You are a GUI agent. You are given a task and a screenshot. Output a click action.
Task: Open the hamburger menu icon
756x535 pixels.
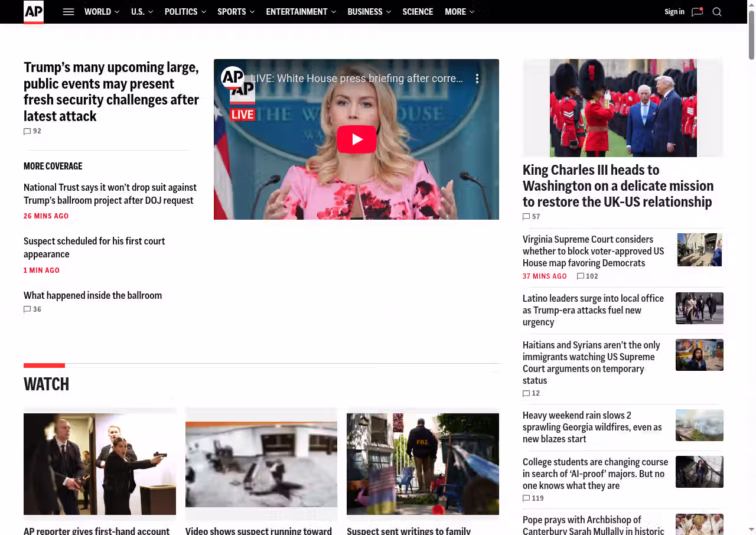(69, 12)
